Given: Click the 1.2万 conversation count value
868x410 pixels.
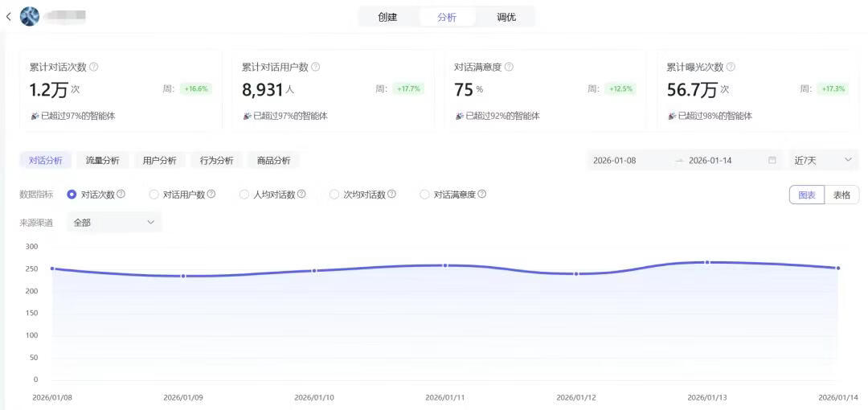Looking at the screenshot, I should (48, 90).
